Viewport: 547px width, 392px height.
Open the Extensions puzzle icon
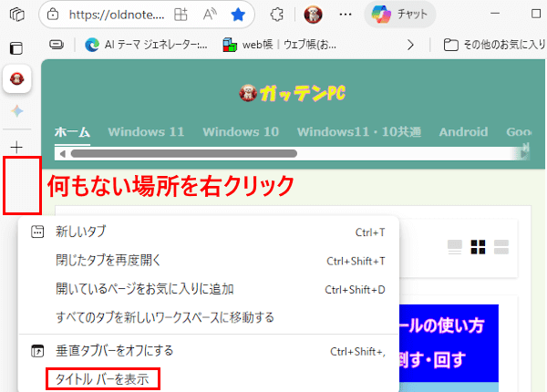click(x=276, y=15)
